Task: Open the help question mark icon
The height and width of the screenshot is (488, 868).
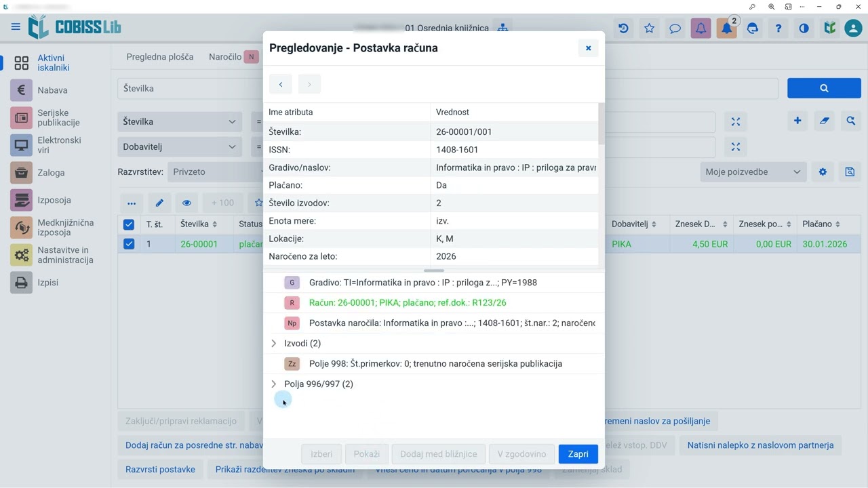Action: tap(778, 28)
